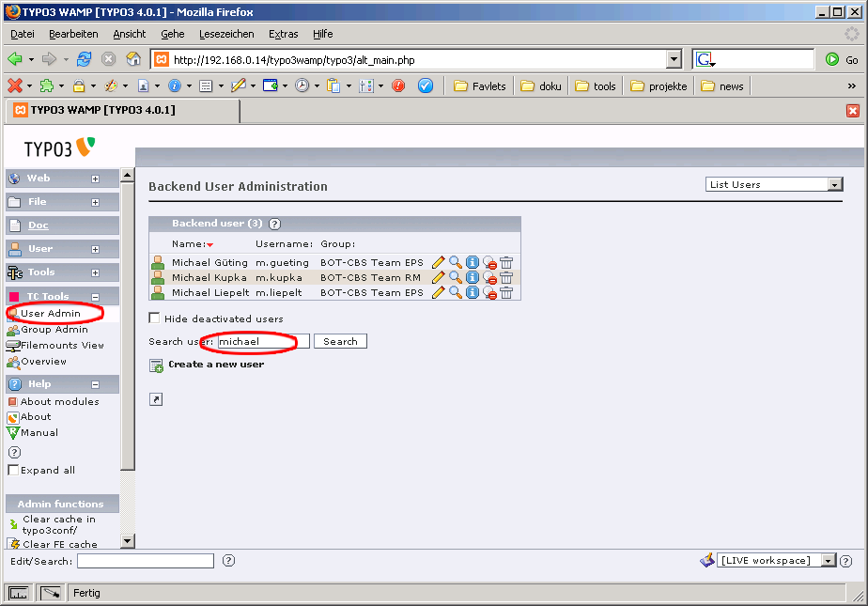Click Clear FE cache
The width and height of the screenshot is (868, 606).
point(60,544)
